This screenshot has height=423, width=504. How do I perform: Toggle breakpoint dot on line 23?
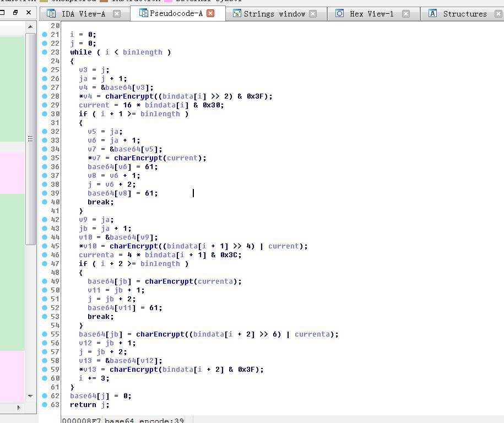click(x=45, y=52)
